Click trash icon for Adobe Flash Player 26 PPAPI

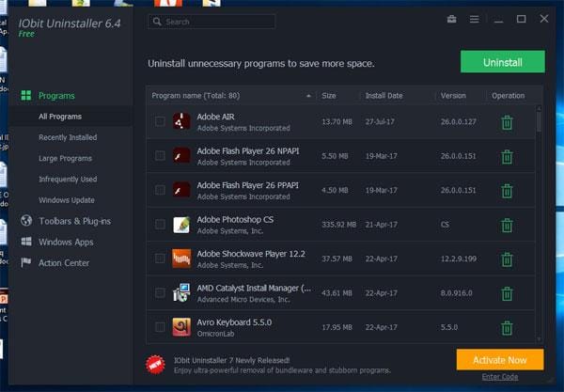tap(508, 191)
